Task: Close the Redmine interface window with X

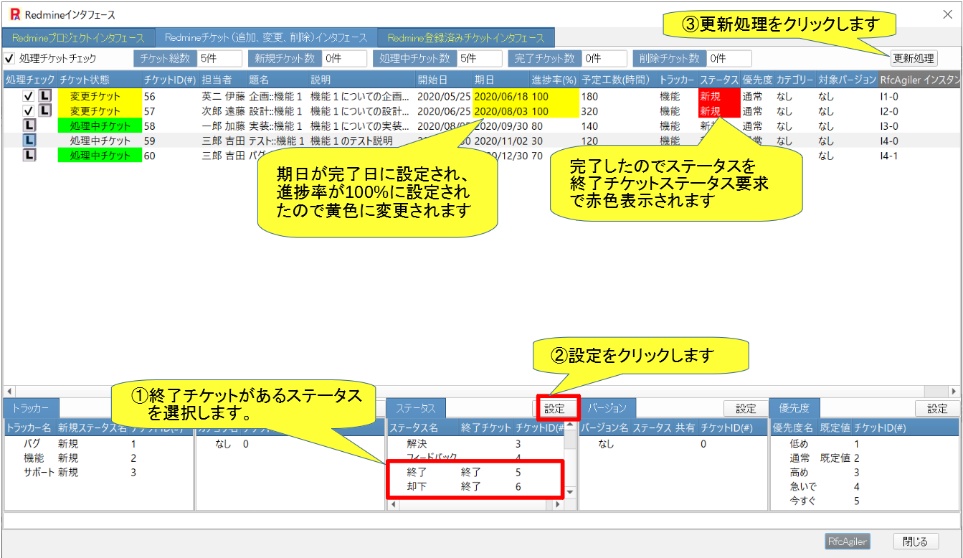Action: click(x=948, y=14)
